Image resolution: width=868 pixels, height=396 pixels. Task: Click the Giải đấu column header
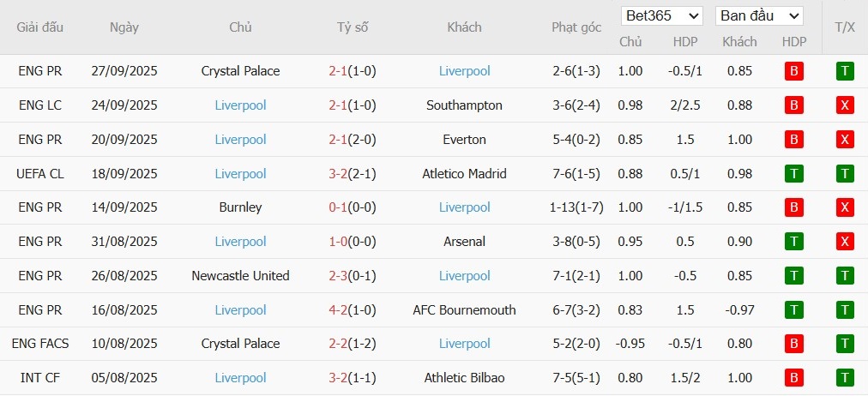[40, 27]
